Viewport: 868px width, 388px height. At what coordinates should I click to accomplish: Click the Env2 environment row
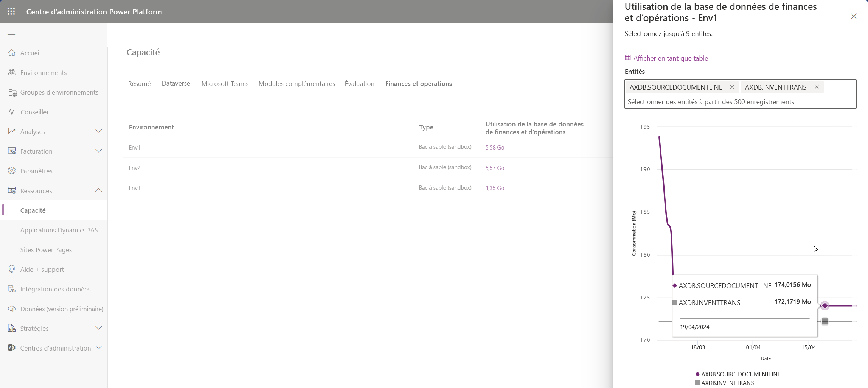click(x=368, y=168)
